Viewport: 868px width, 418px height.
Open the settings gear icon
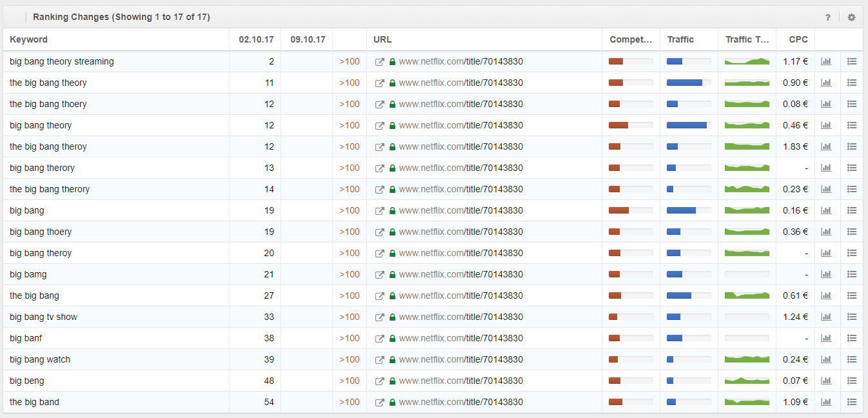point(851,17)
